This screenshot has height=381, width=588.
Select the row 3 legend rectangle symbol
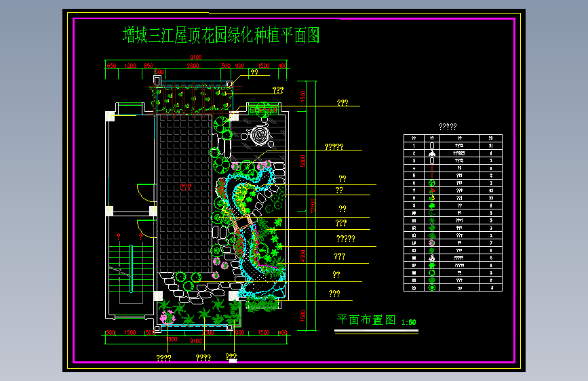(x=432, y=161)
